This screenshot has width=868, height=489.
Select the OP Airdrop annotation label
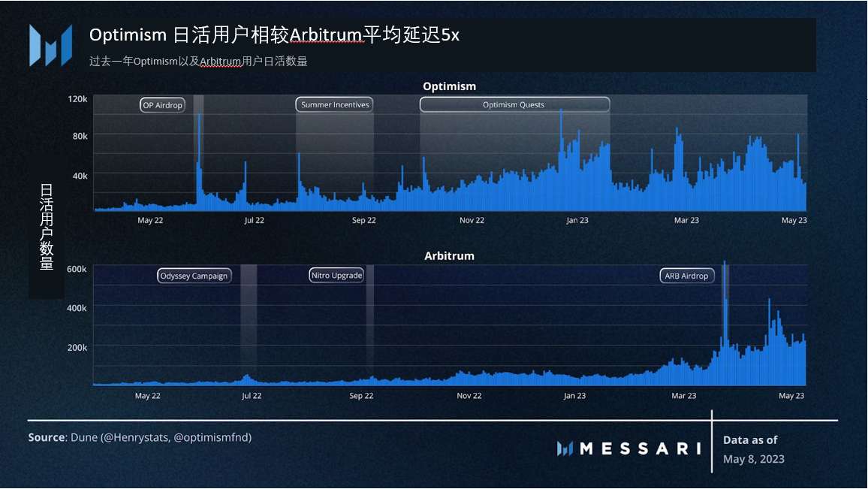point(163,105)
